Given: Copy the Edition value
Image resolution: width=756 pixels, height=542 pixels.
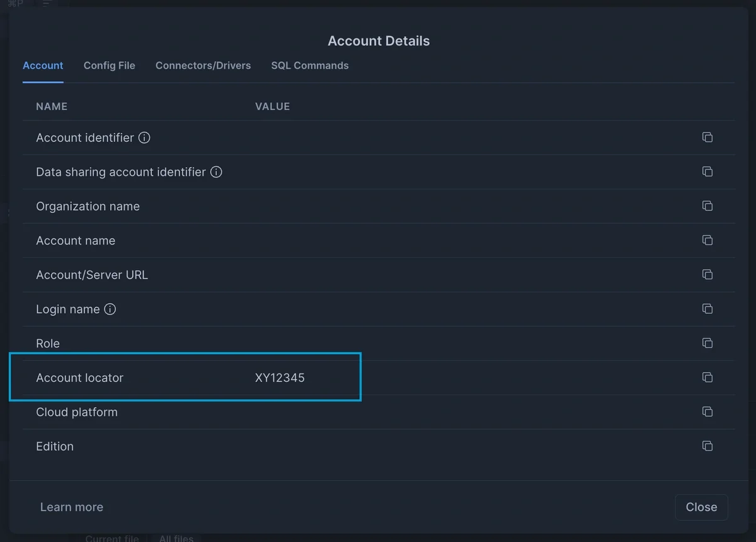Looking at the screenshot, I should tap(707, 446).
